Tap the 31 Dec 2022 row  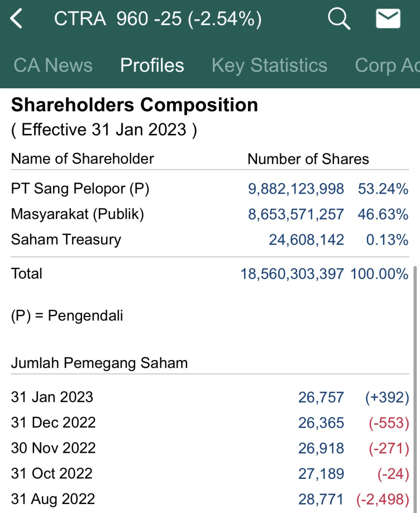53,423
